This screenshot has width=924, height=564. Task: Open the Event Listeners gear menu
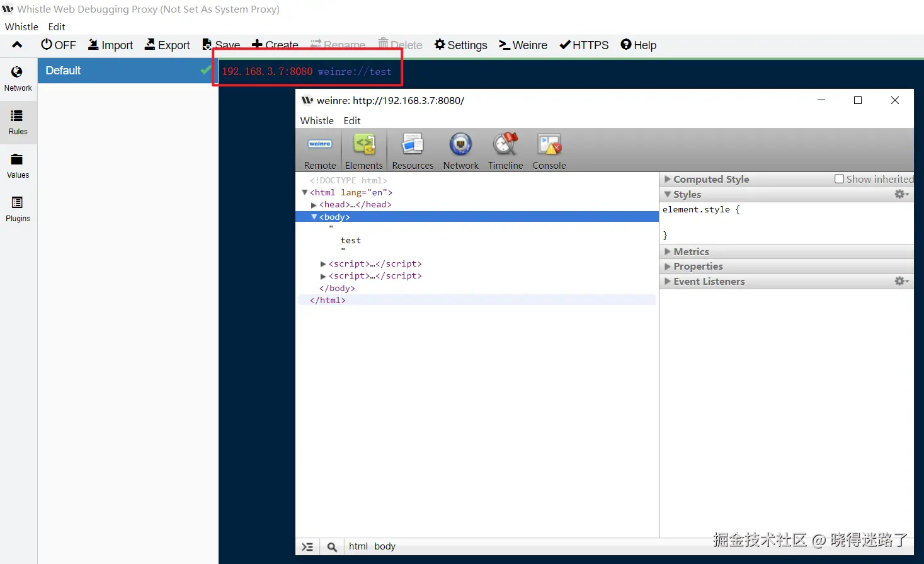click(x=902, y=281)
